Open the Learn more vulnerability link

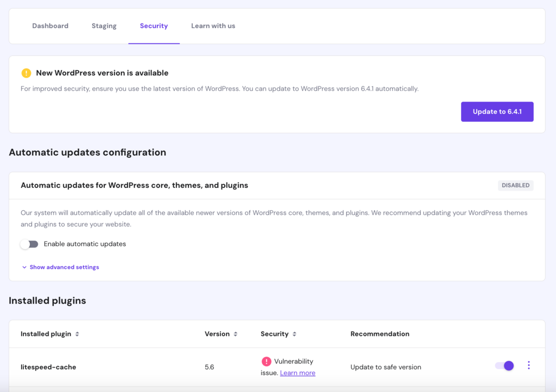click(x=298, y=372)
